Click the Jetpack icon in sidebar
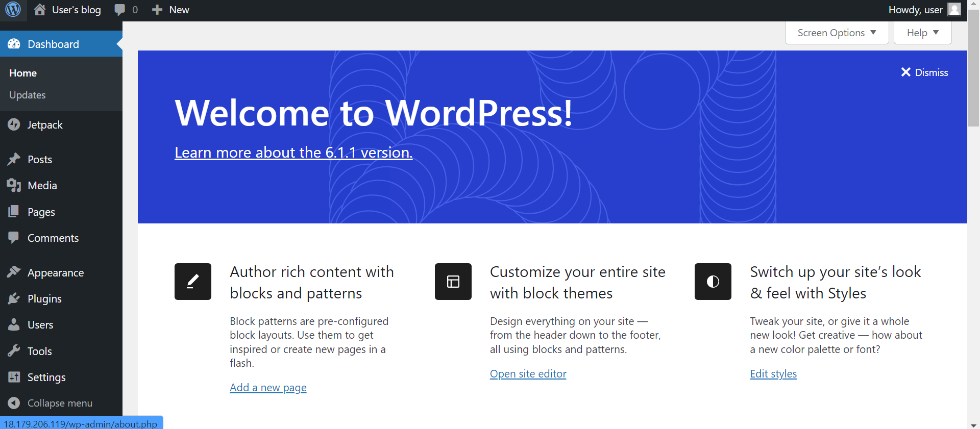 coord(14,124)
